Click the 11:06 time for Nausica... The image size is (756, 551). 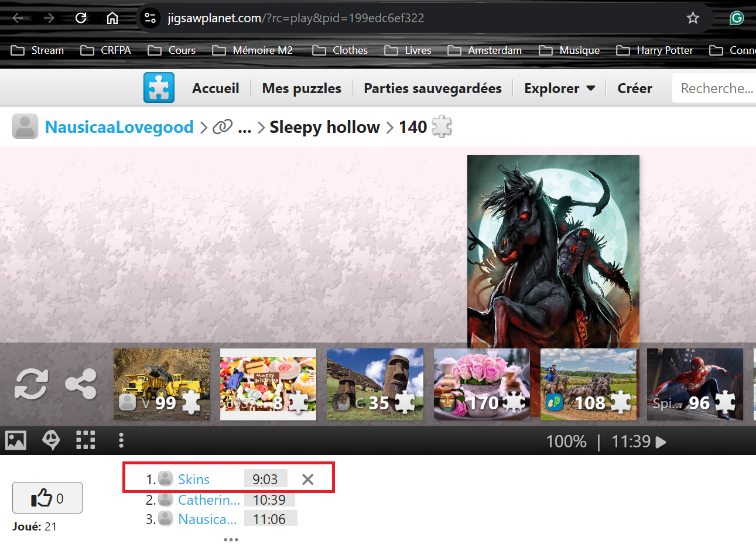tap(269, 519)
